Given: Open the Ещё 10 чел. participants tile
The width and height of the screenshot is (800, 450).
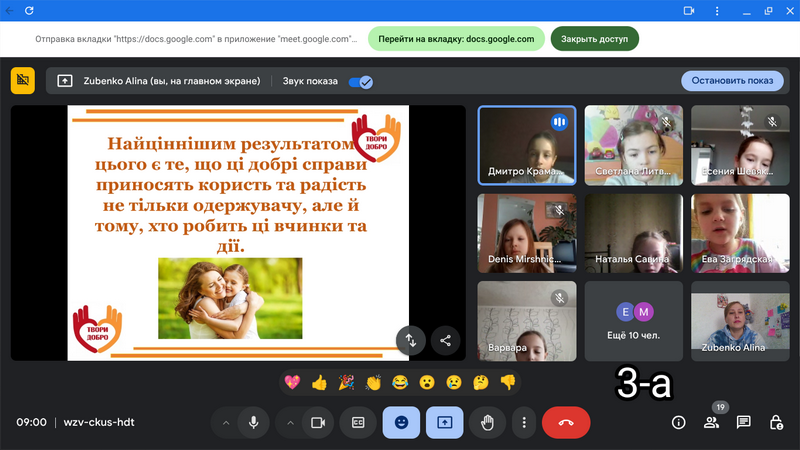Looking at the screenshot, I should coord(633,320).
